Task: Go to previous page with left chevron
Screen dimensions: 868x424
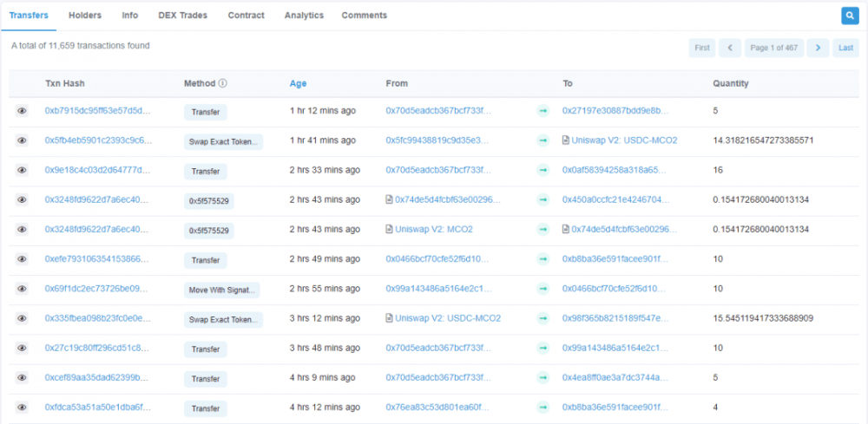Action: (x=730, y=49)
